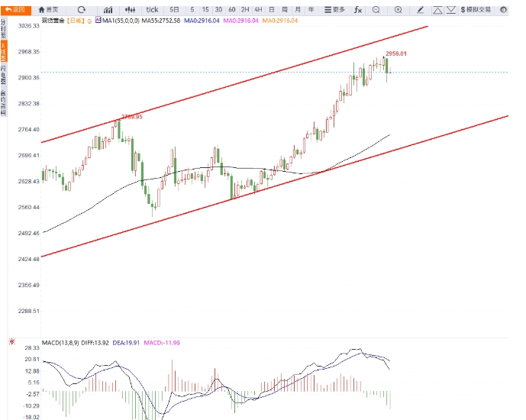The image size is (526, 420).
Task: Click the MA55:2752.58 value
Action: coord(160,21)
